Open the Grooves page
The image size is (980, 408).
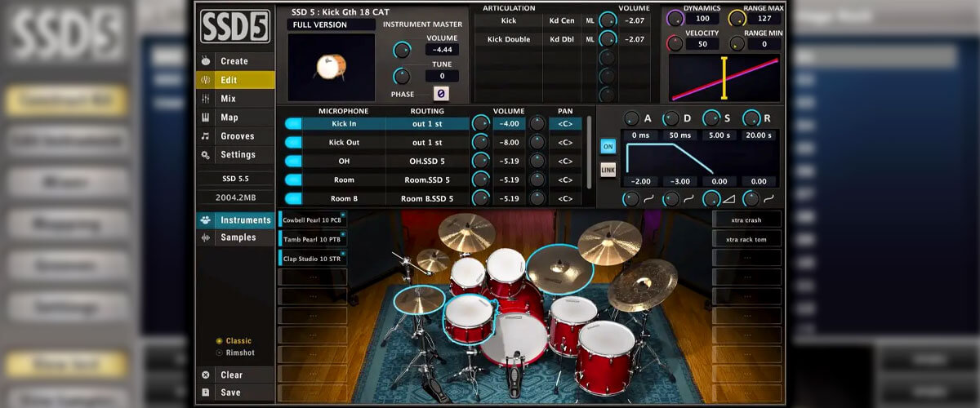point(235,136)
